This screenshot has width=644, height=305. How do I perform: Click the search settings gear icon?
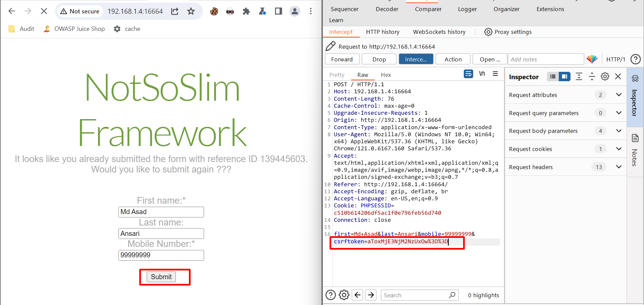coord(344,295)
